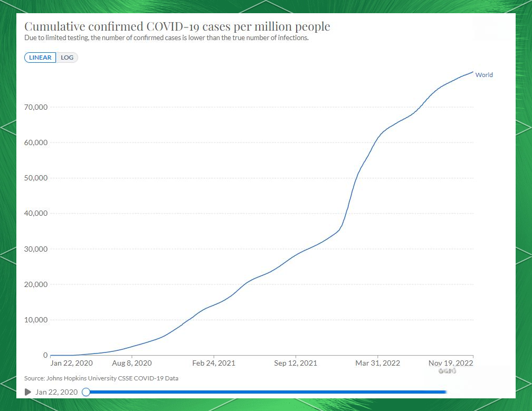The image size is (532, 411).
Task: Click the 70,000 y-axis label
Action: click(x=36, y=107)
